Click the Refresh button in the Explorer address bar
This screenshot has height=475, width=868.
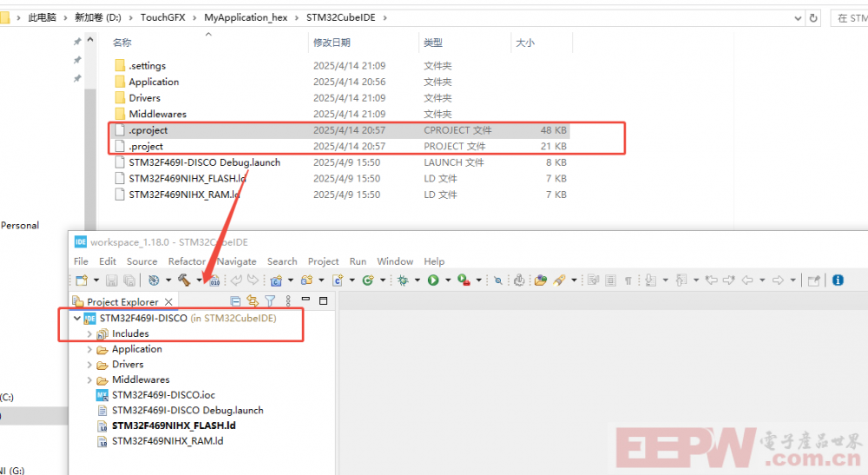click(813, 17)
